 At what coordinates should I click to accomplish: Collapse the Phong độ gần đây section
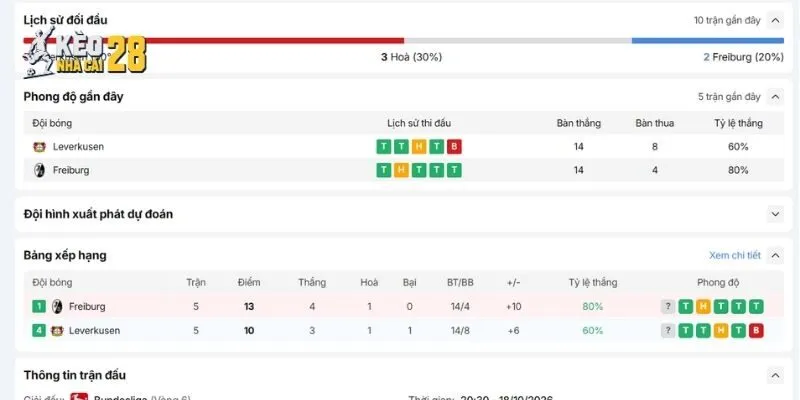coord(775,96)
